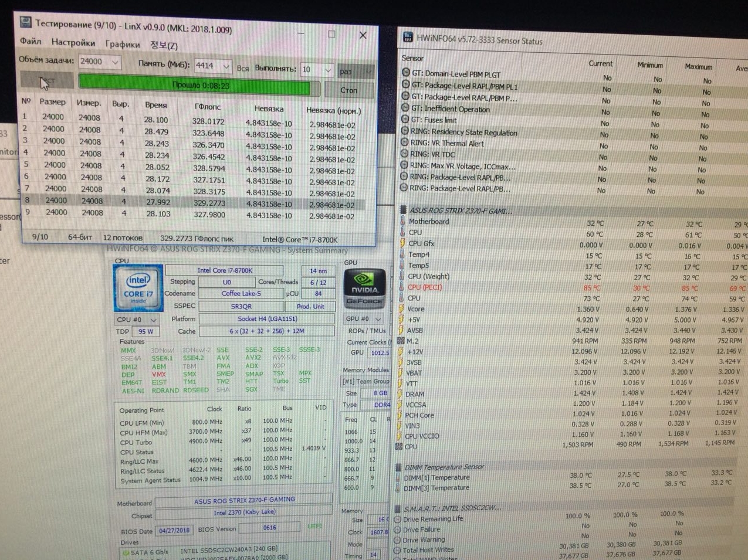748x560 pixels.
Task: Click the ГФлопс column header
Action: [208, 107]
